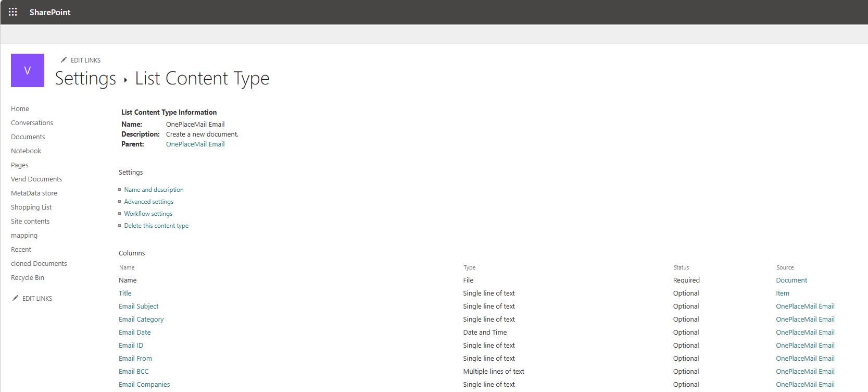868x392 pixels.
Task: Open cloned Documents in the sidebar
Action: click(x=39, y=264)
